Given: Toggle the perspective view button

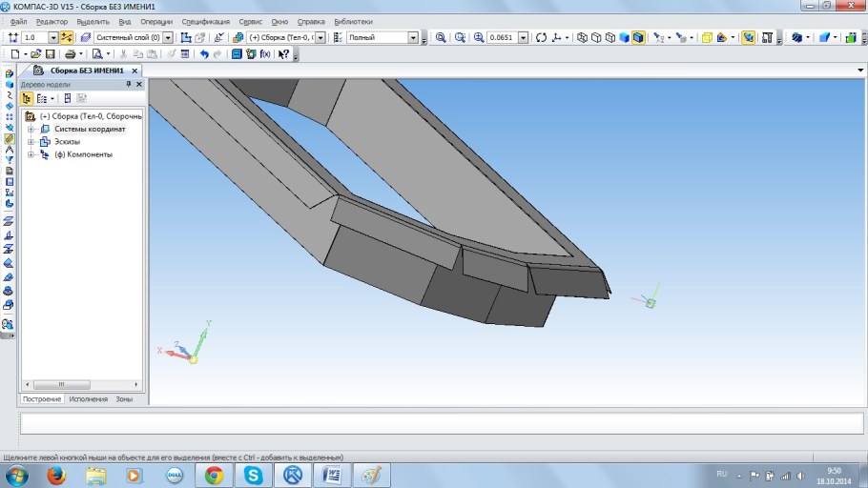Looking at the screenshot, I should pos(749,38).
